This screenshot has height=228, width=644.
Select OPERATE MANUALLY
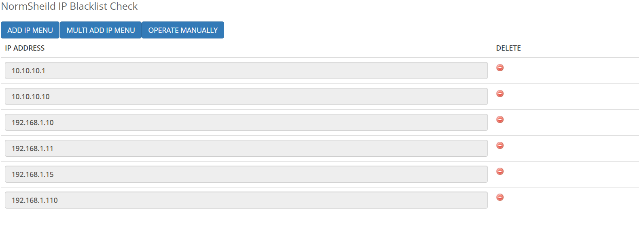click(183, 30)
